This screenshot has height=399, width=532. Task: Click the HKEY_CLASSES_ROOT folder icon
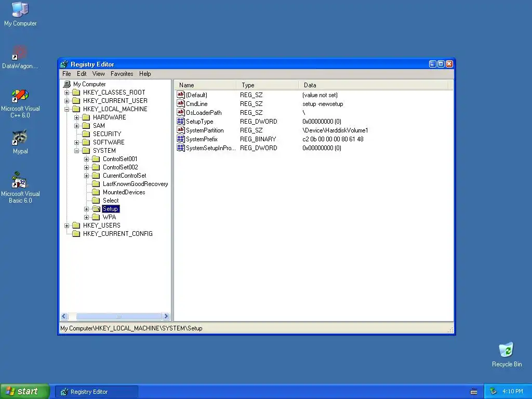(x=76, y=92)
